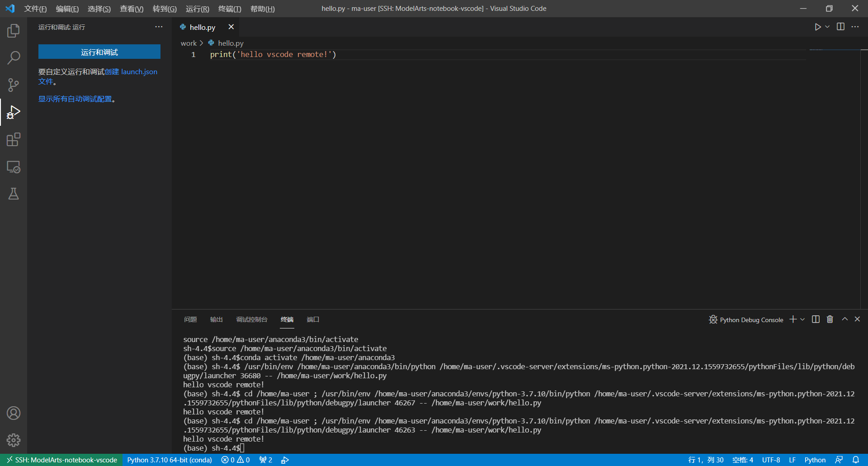Viewport: 868px width, 466px height.
Task: Switch to the Terminal panel tab
Action: pos(287,320)
